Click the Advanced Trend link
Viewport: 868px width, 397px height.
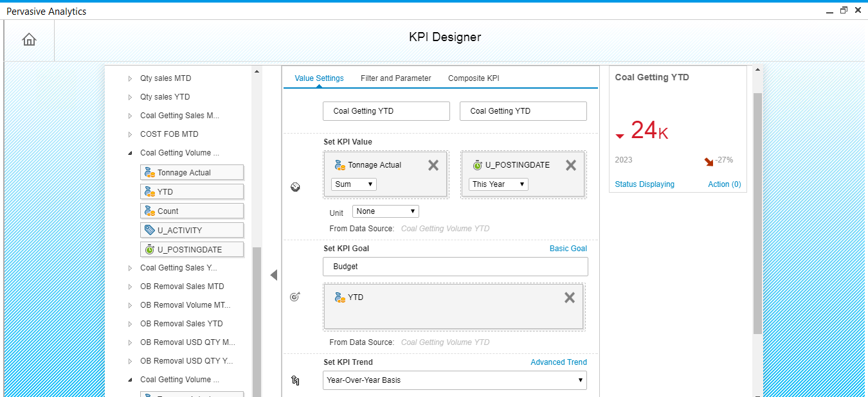coord(559,362)
